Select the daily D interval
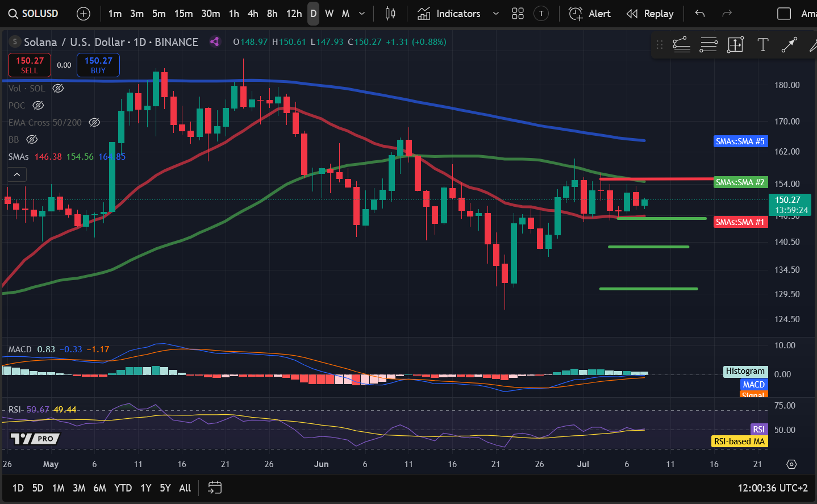This screenshot has width=817, height=504. tap(314, 14)
